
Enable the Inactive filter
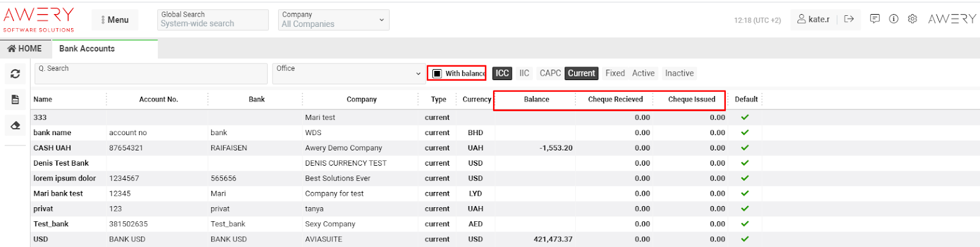pos(679,73)
